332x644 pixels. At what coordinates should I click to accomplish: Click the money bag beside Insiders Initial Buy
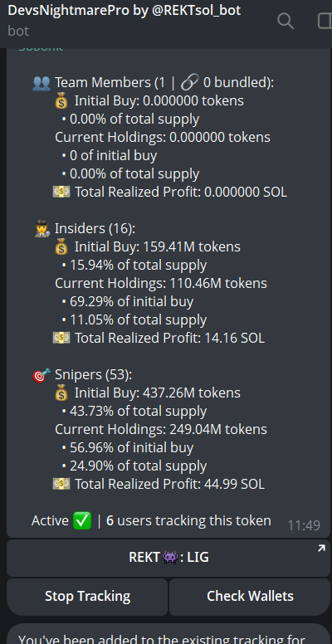(x=61, y=247)
